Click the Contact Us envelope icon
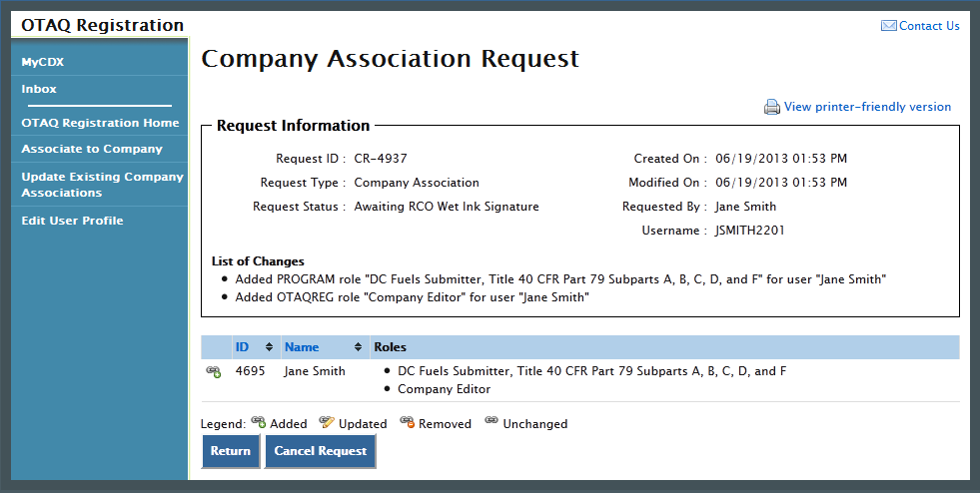The width and height of the screenshot is (980, 493). point(888,26)
